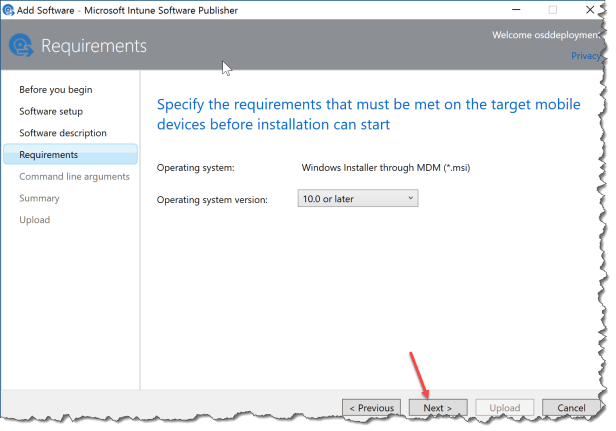Click the Operating system version label
616x431 pixels.
coord(213,200)
